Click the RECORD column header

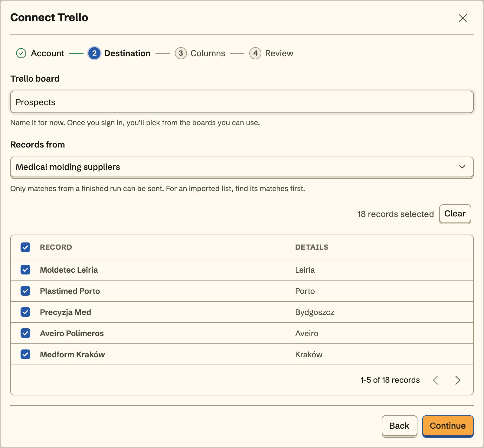click(56, 247)
